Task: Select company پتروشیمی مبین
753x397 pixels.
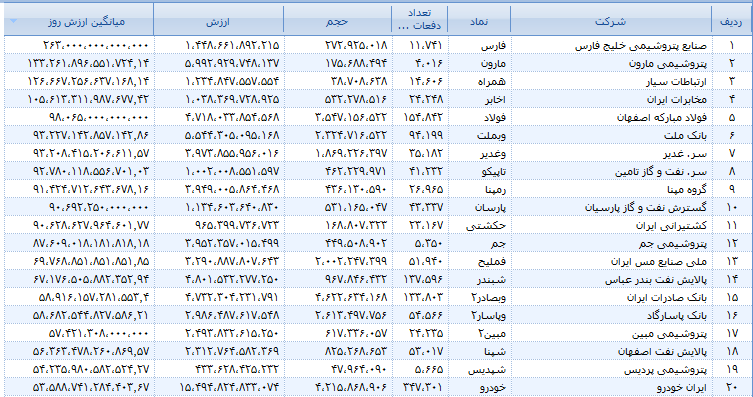Action: click(668, 333)
